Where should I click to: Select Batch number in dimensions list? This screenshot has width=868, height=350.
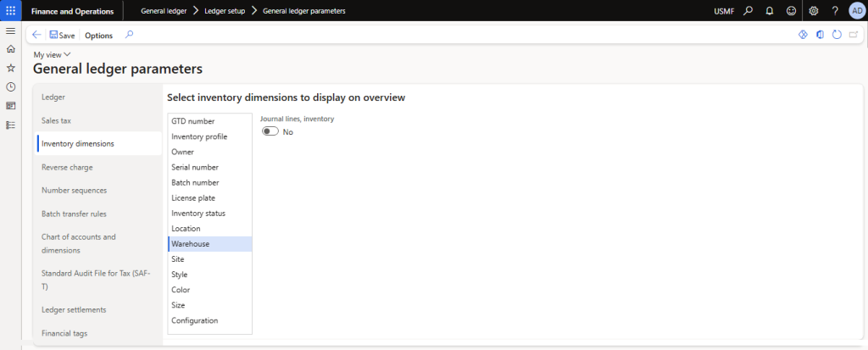(x=195, y=182)
